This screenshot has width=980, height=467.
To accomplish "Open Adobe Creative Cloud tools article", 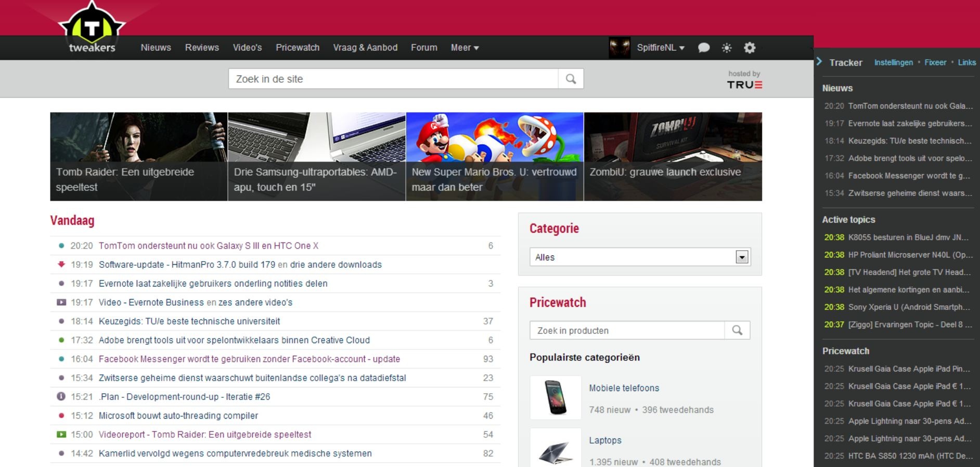I will click(x=234, y=340).
